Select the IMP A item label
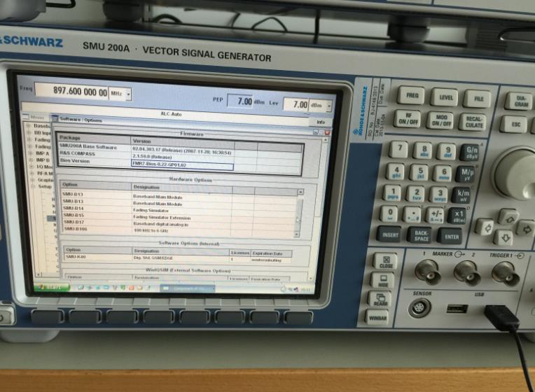 [43, 153]
